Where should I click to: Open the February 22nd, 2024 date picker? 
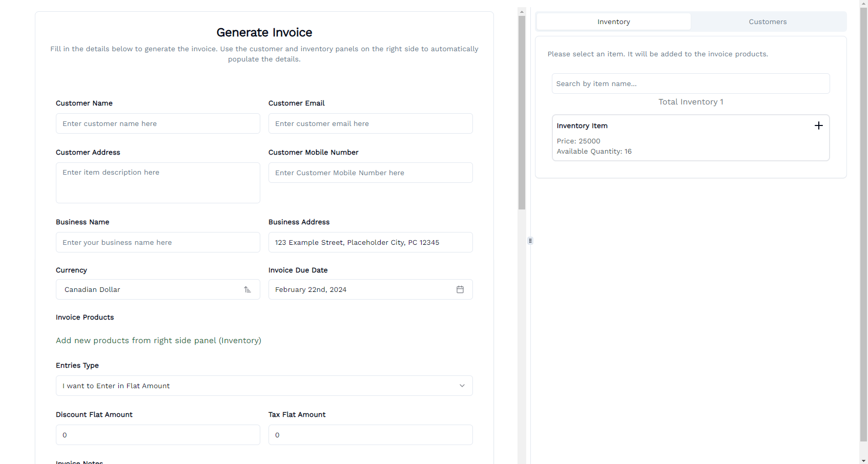tap(359, 289)
